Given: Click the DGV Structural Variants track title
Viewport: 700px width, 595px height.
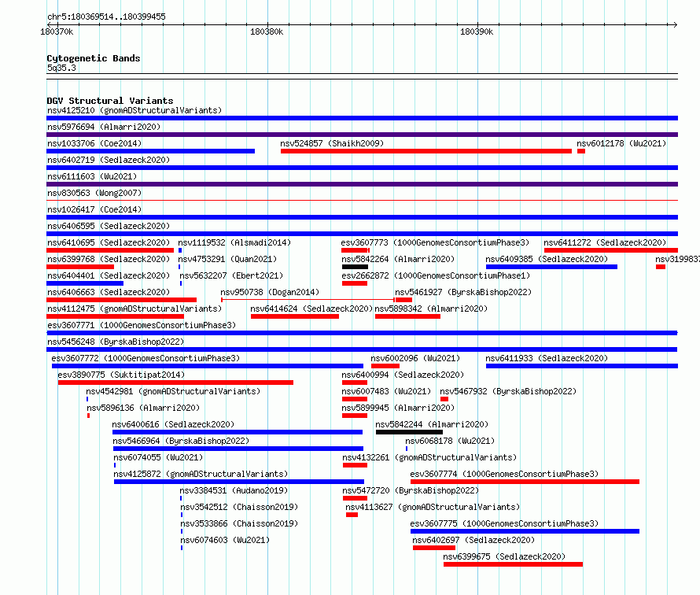Looking at the screenshot, I should pyautogui.click(x=110, y=101).
